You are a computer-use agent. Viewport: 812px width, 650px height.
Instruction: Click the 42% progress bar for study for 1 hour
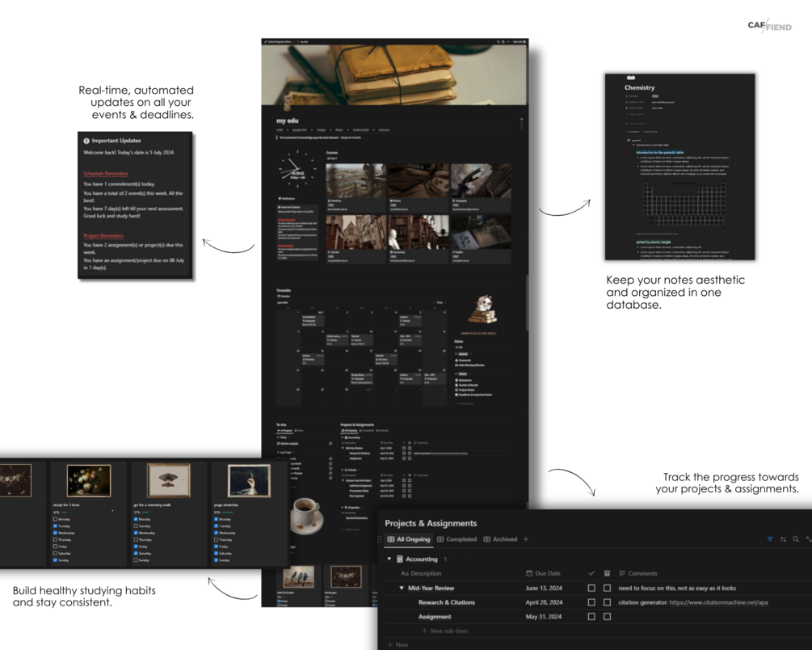67,512
